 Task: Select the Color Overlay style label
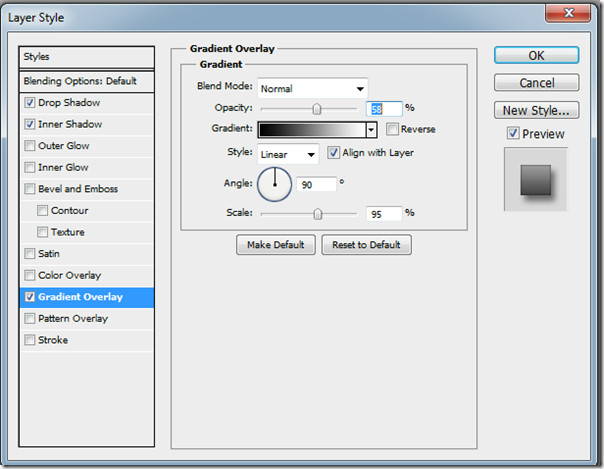[69, 275]
